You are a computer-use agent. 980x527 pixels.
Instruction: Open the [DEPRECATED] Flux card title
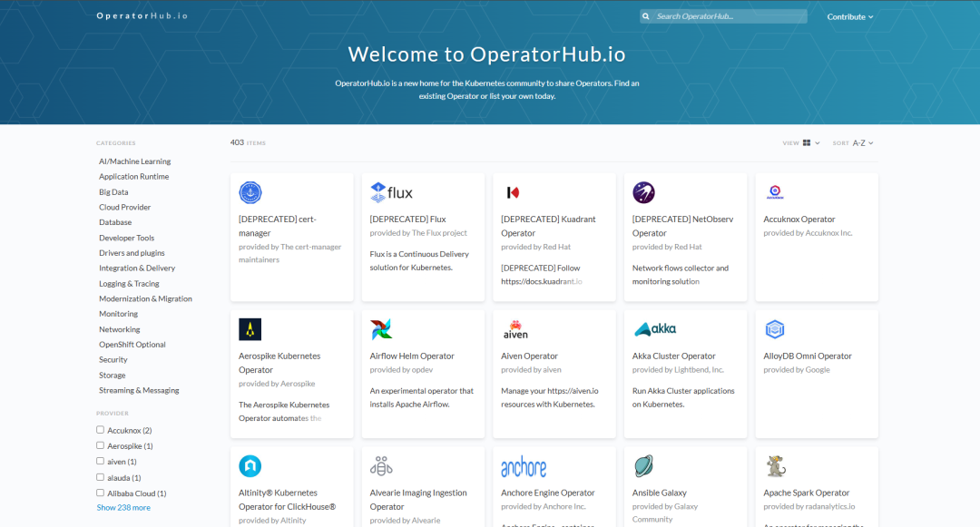coord(407,220)
